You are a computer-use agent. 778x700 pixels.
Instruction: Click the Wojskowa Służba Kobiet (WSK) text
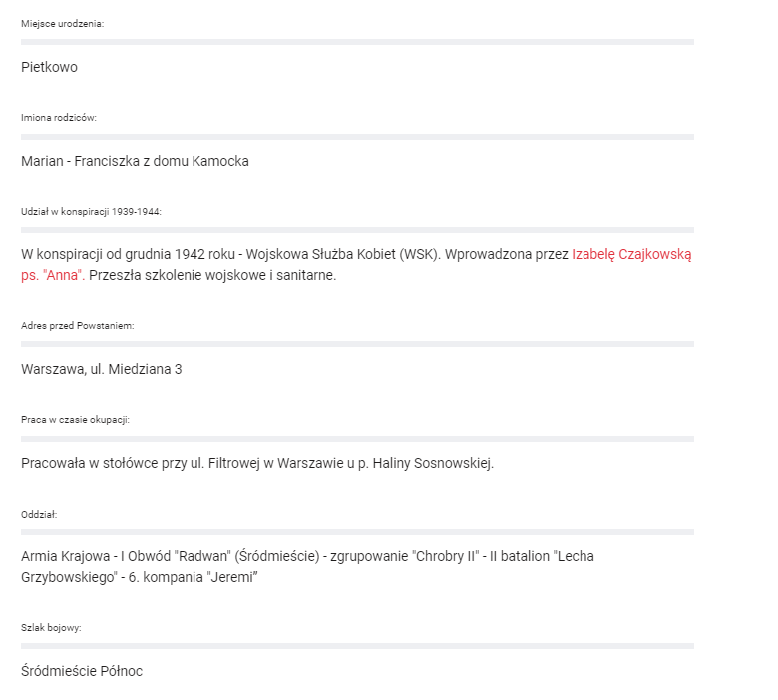coord(343,255)
